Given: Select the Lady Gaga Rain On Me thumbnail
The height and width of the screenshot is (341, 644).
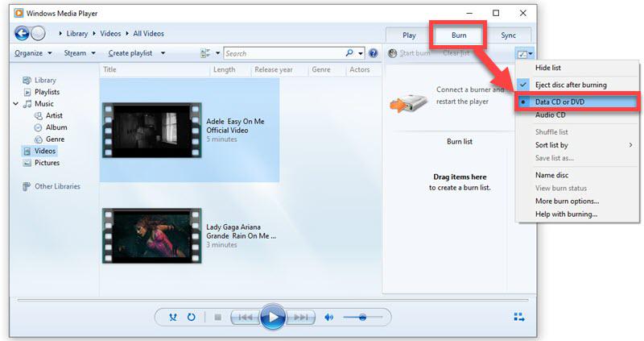Looking at the screenshot, I should 152,235.
